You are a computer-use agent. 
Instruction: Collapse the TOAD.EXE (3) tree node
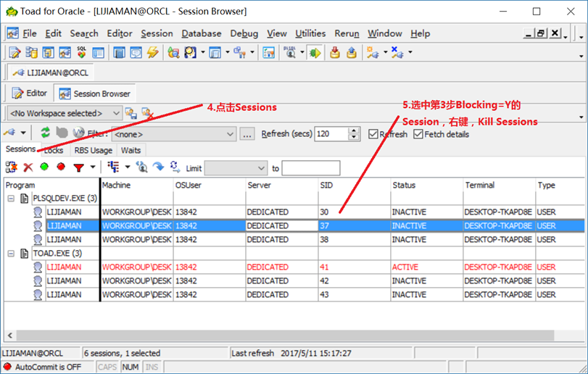coord(11,254)
